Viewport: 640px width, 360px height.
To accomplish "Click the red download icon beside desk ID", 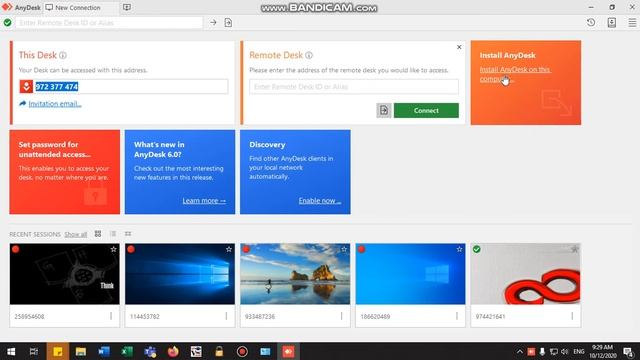I will click(26, 87).
